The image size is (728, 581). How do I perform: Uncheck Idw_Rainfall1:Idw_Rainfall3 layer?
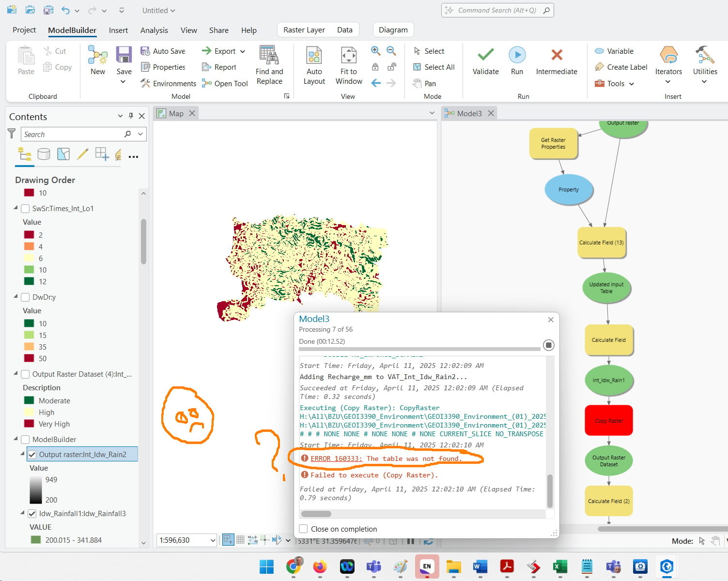pyautogui.click(x=32, y=514)
